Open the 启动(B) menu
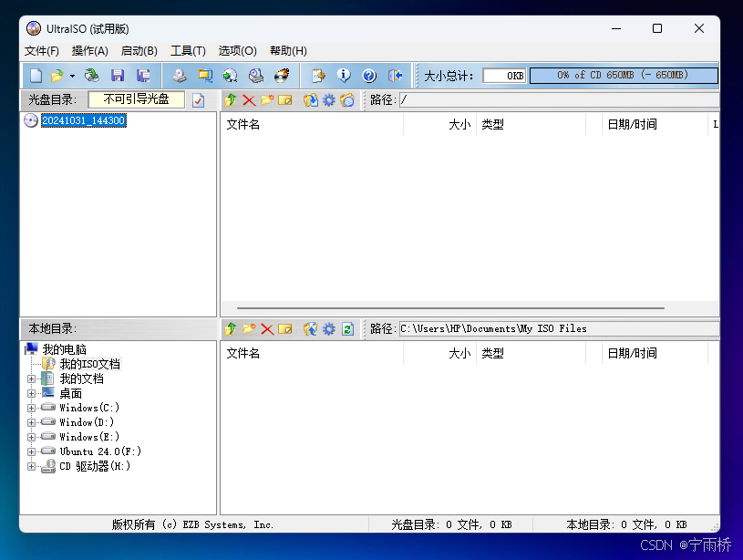 click(139, 51)
